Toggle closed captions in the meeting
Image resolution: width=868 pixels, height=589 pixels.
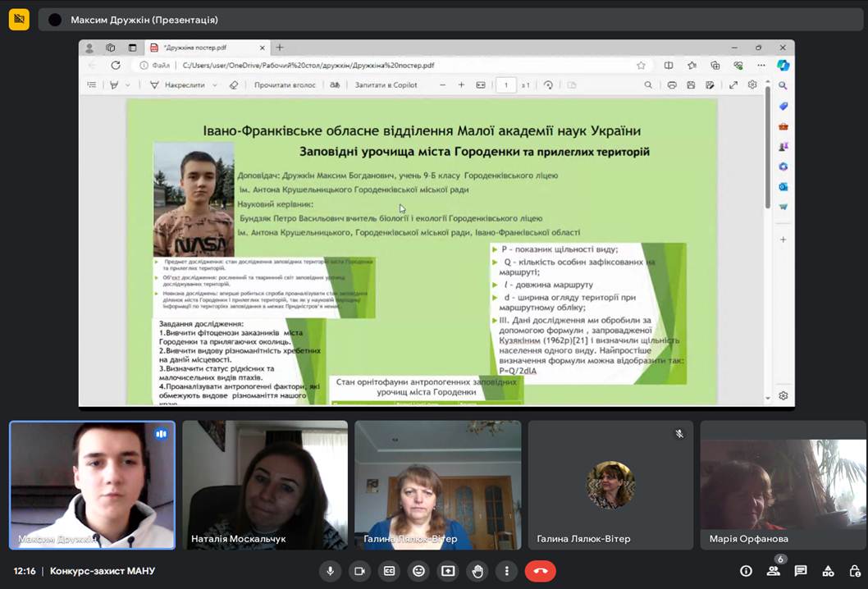(x=389, y=571)
